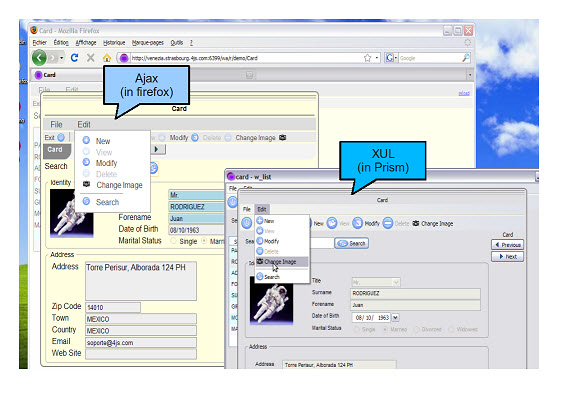
Task: Click the Firefox reload page icon
Action: (x=74, y=58)
